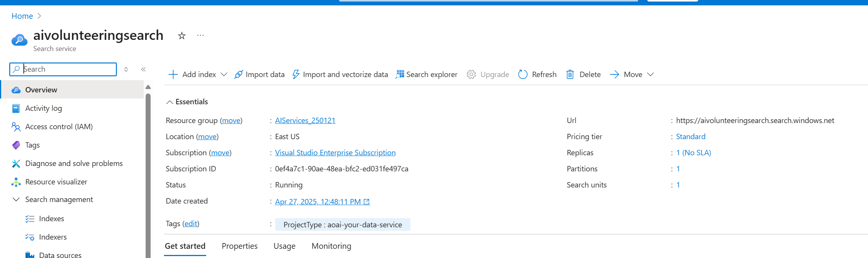Click the Move arrow icon
This screenshot has height=258, width=868.
[x=614, y=74]
